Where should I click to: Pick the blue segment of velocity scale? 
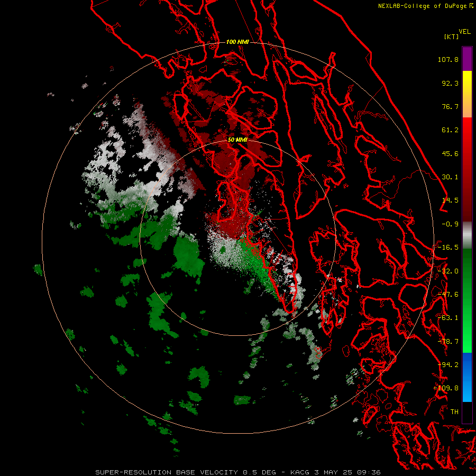[467, 377]
